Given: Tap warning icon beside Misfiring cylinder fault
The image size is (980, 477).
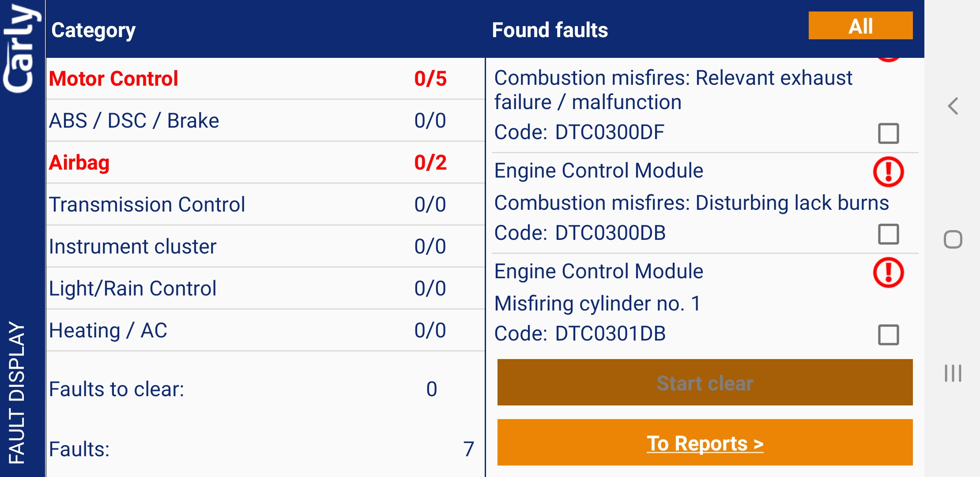Looking at the screenshot, I should point(888,273).
